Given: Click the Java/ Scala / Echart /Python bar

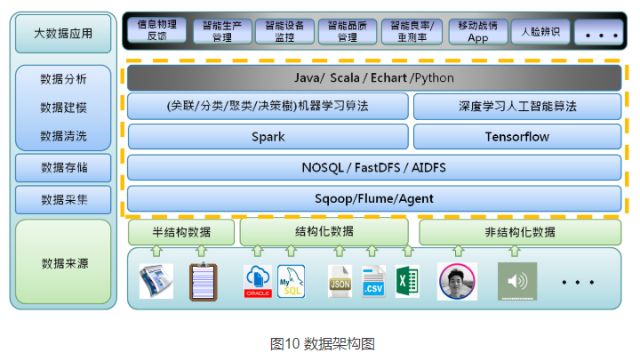Looking at the screenshot, I should 374,78.
